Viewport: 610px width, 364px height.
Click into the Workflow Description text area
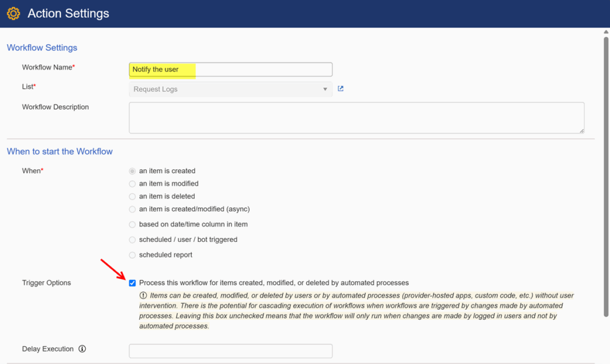coord(357,118)
